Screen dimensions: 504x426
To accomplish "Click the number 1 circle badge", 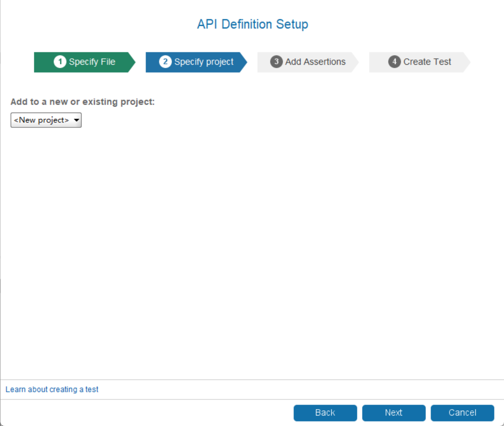I will click(60, 62).
